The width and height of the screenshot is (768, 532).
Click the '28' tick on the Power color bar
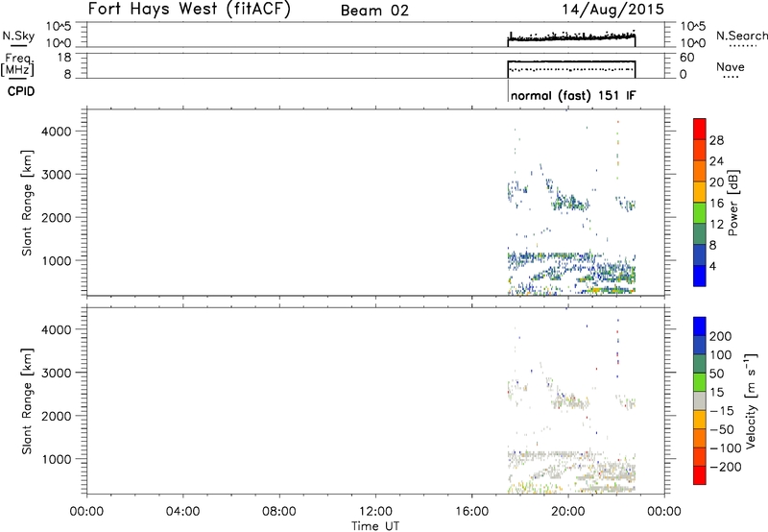coord(716,140)
